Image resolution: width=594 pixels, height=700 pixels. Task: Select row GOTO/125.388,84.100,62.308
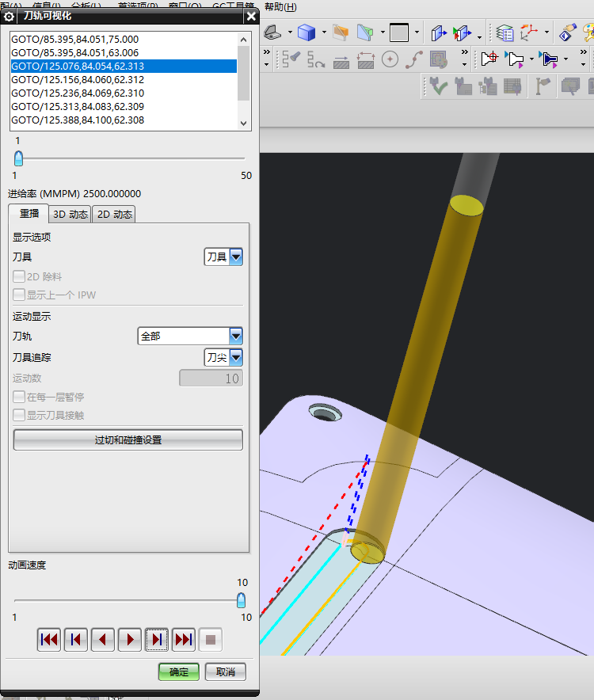pos(124,120)
